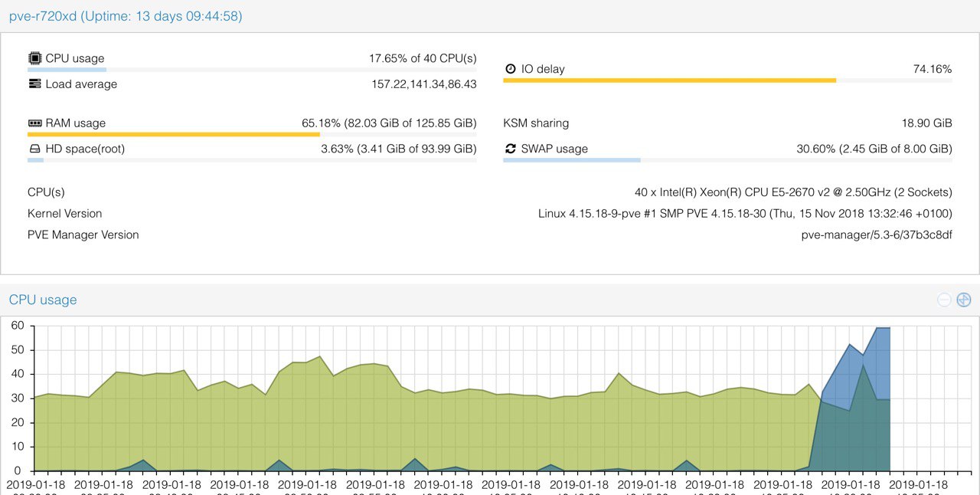The image size is (980, 495).
Task: Click the RAM usage progress bar
Action: [x=252, y=134]
